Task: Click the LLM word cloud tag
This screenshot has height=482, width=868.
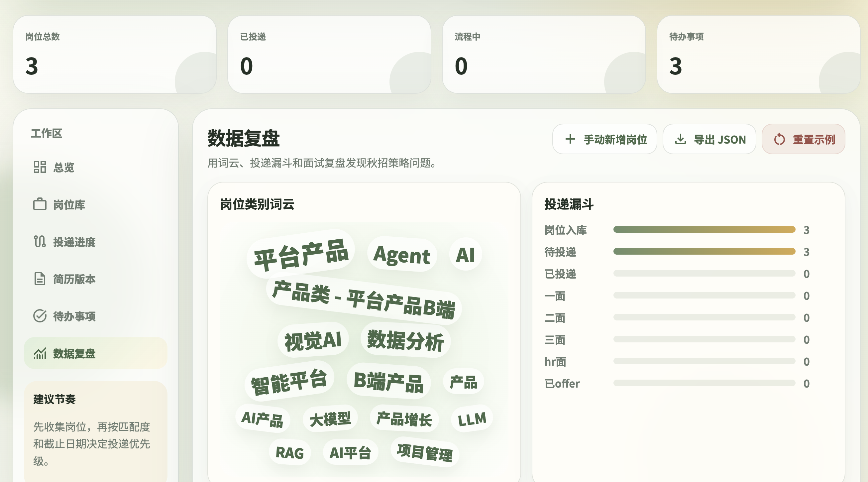Action: [472, 418]
